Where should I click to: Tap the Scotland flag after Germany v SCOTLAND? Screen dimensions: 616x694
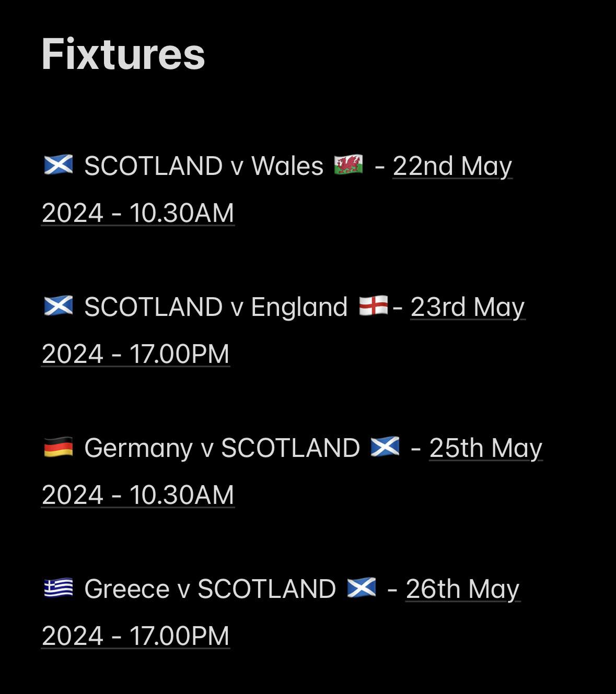385,447
